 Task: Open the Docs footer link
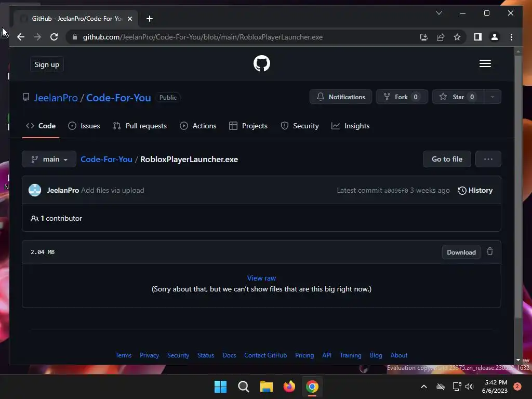click(229, 355)
